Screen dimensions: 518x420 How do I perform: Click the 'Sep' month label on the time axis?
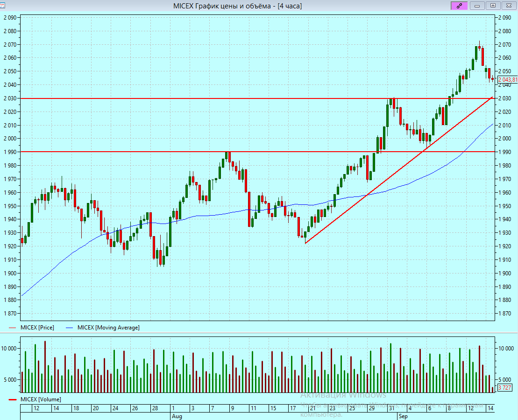point(403,416)
